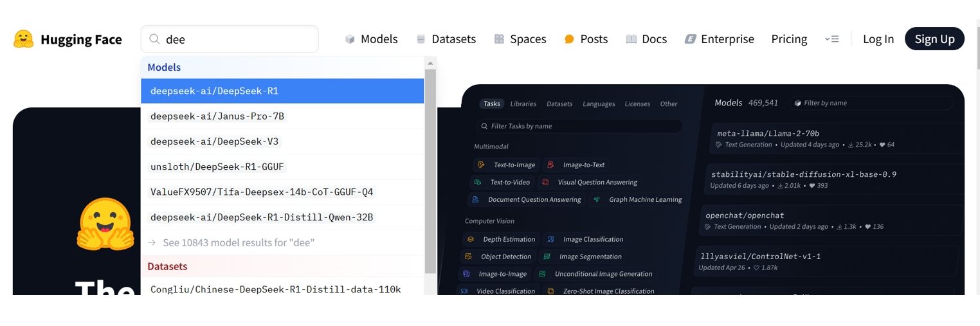980x326 pixels.
Task: Click the Text-to-Video task icon
Action: (477, 183)
